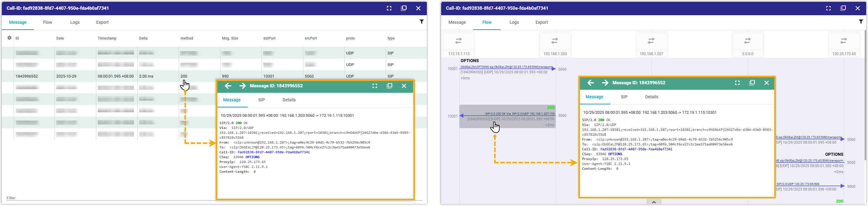Open the Export tab in right window

click(542, 22)
